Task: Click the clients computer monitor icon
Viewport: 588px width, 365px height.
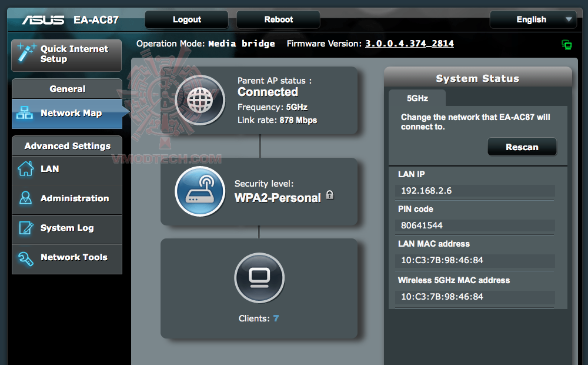Action: click(259, 278)
